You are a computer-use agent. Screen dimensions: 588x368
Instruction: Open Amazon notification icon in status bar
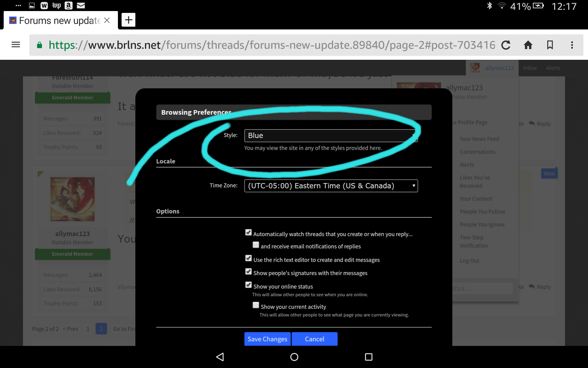pyautogui.click(x=69, y=6)
